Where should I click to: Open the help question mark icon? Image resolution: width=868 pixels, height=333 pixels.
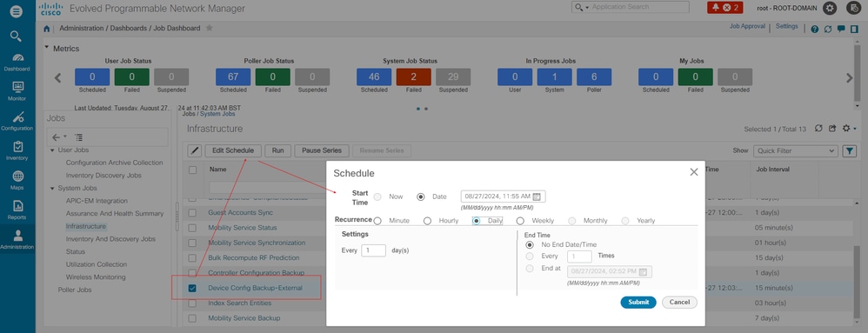(815, 29)
